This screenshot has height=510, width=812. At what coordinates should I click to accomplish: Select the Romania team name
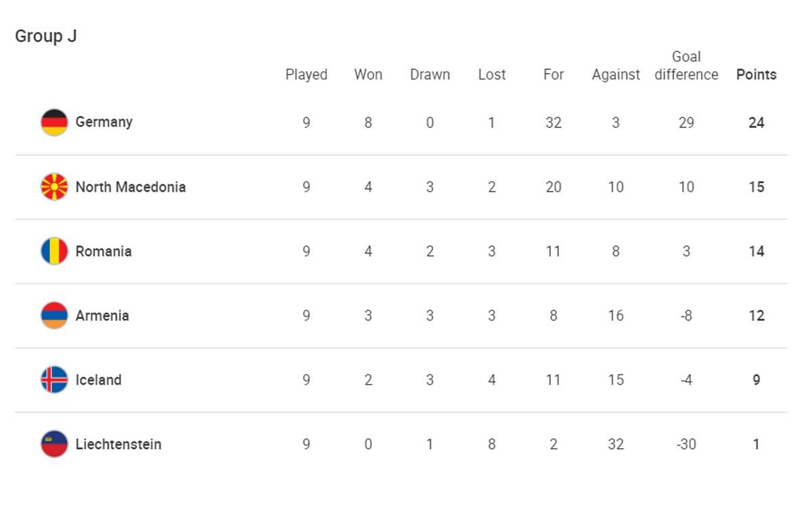point(104,251)
